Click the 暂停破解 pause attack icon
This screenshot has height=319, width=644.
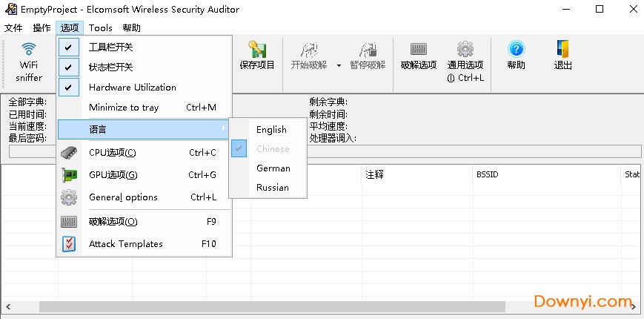[368, 50]
